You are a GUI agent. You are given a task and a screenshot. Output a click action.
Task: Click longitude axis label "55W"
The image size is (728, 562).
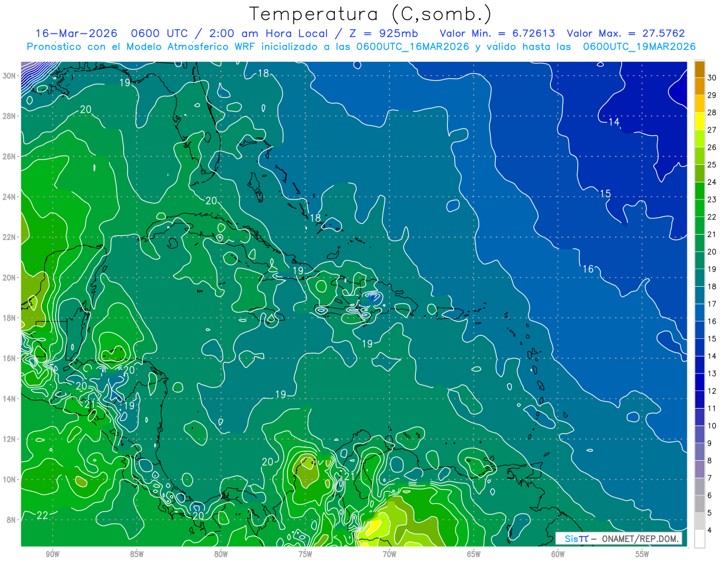pos(642,554)
